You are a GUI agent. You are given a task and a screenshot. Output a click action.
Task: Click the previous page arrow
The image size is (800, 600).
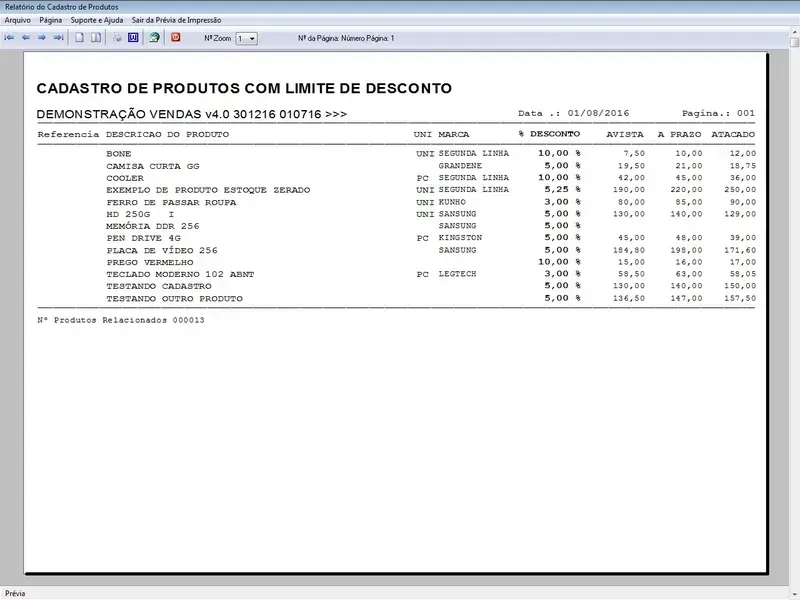[26, 38]
